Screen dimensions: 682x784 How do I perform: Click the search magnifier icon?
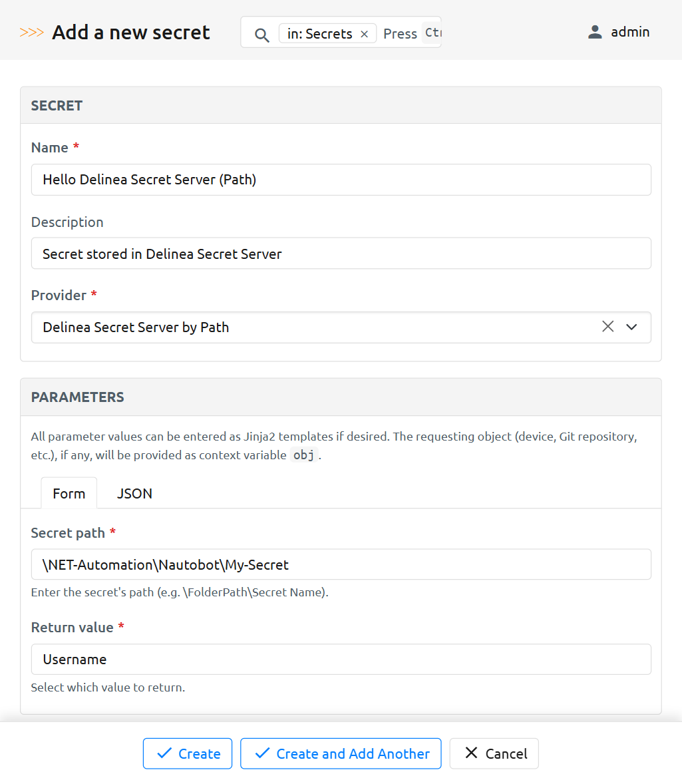(262, 35)
